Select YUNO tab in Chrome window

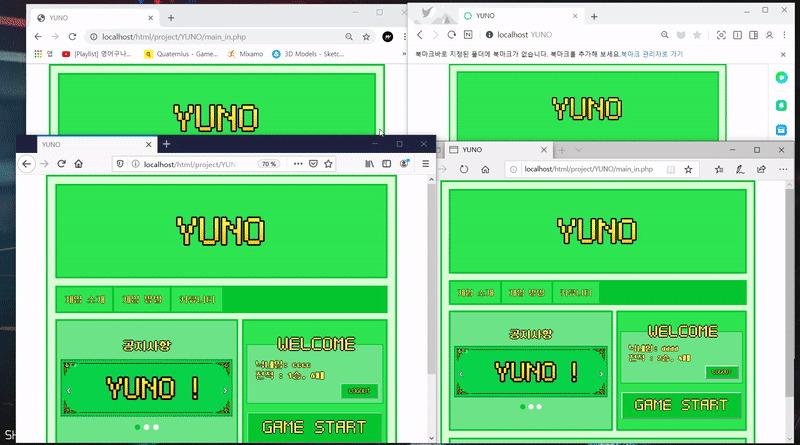point(95,18)
